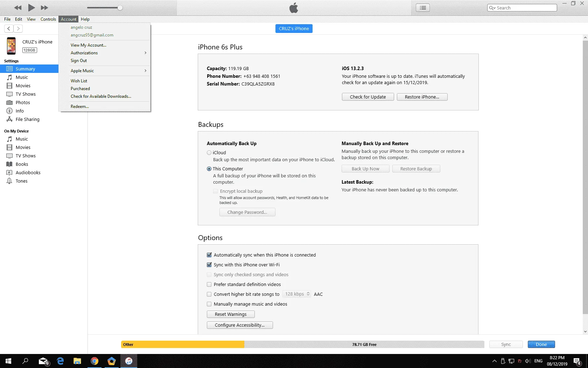Click the storage capacity usage bar
Viewport: 588px width, 368px height.
[x=303, y=345]
